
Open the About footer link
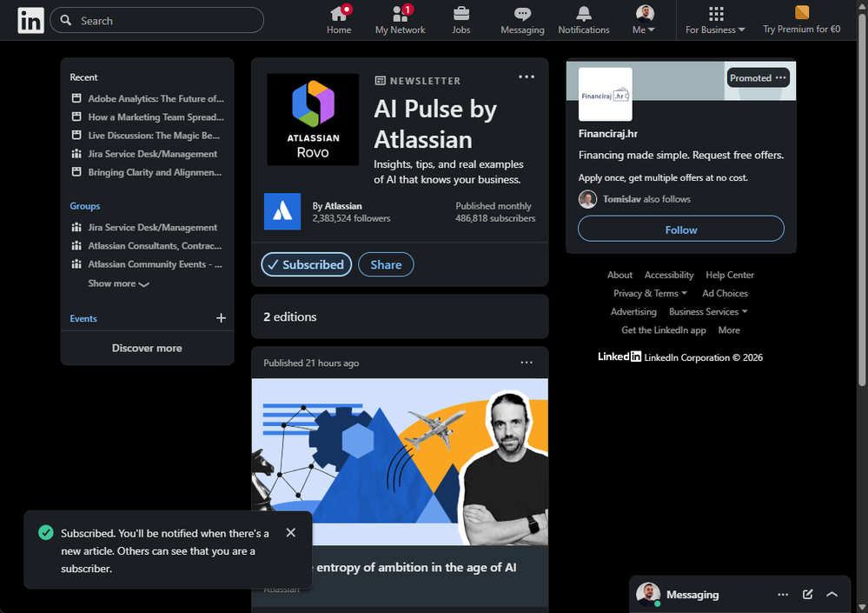620,276
